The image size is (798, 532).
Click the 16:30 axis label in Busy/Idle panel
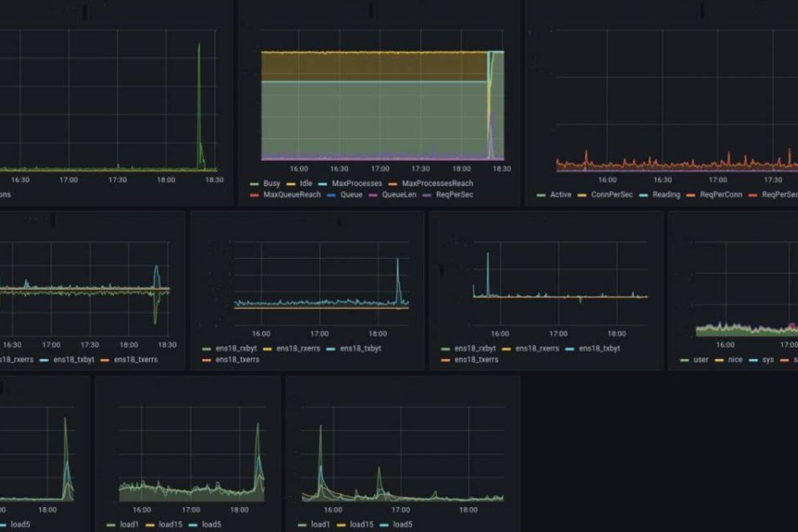point(340,170)
